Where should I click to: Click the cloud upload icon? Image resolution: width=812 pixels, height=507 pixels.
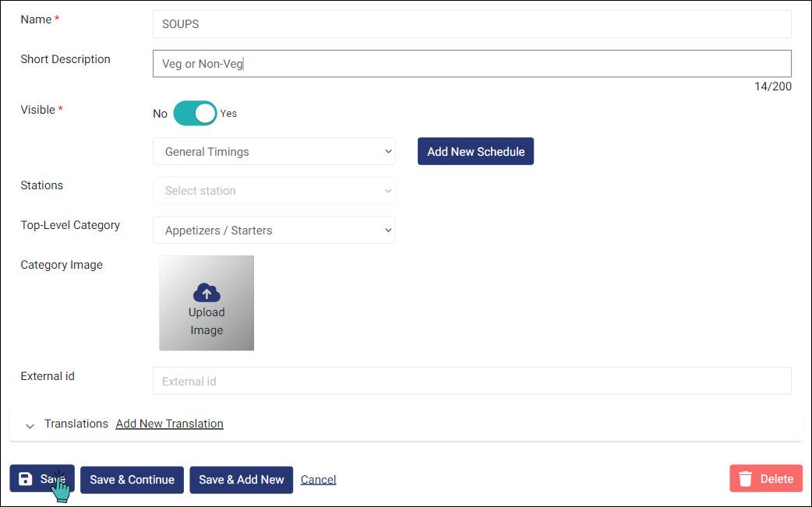click(x=207, y=293)
